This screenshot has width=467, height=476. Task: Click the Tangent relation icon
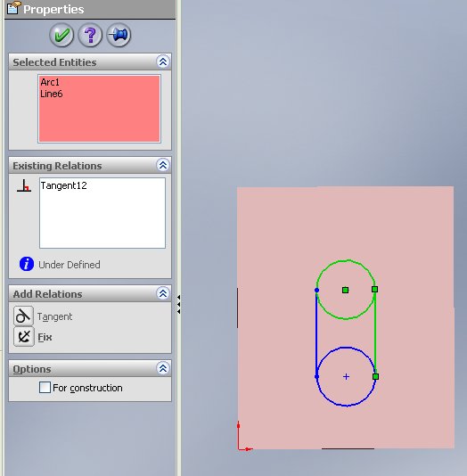click(x=23, y=316)
